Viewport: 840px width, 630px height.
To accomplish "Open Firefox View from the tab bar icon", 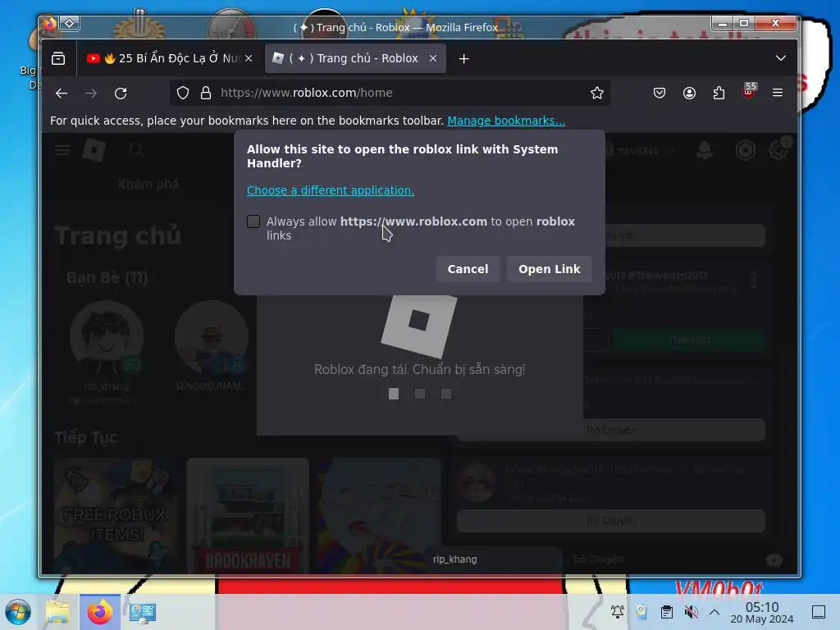I will [58, 58].
